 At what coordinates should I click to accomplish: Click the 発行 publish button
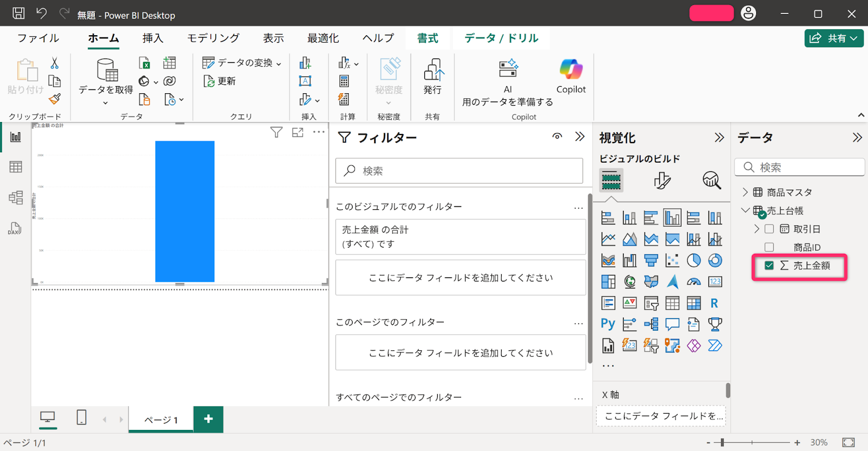[x=432, y=76]
